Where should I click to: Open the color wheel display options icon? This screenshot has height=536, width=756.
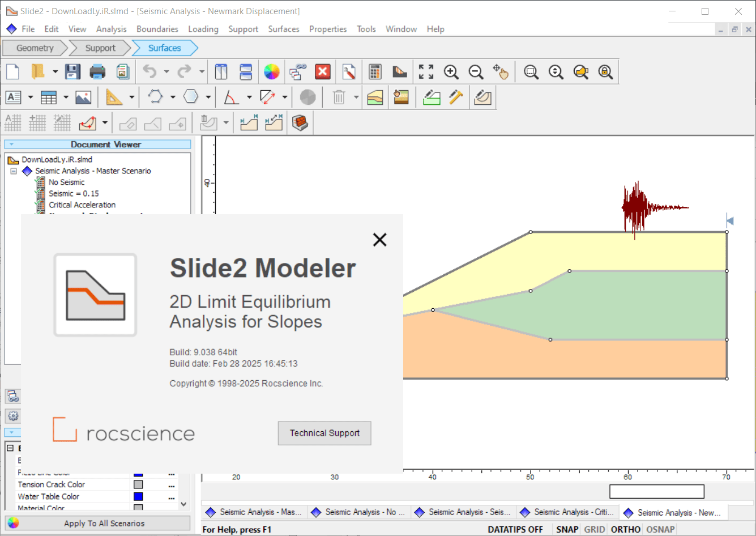(x=272, y=72)
